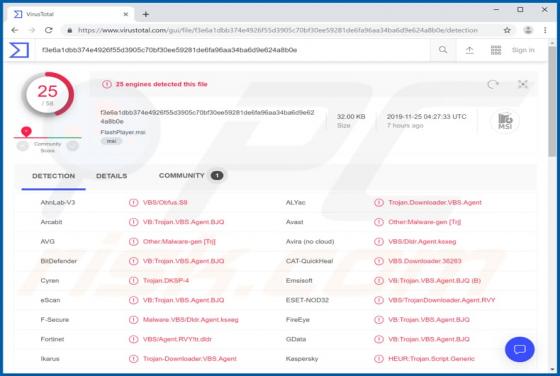Click the alert icon in ALYac row
This screenshot has height=376, width=560.
click(379, 202)
